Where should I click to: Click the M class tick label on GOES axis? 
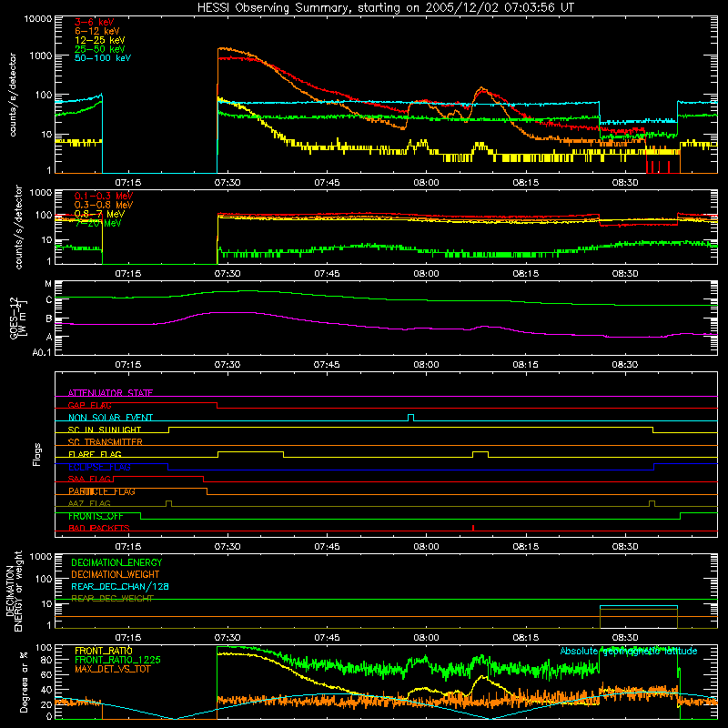(x=48, y=284)
